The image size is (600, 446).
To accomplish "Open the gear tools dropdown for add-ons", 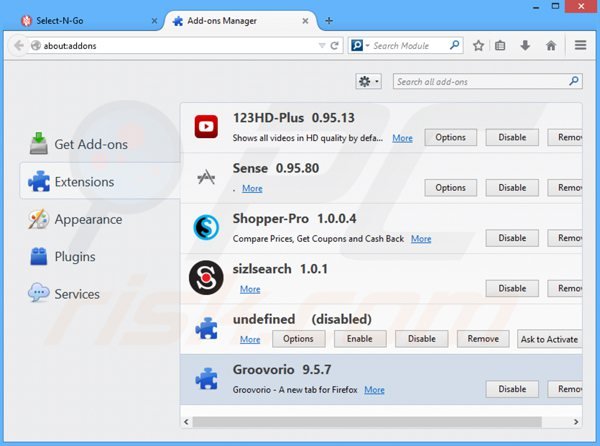I will [x=368, y=81].
